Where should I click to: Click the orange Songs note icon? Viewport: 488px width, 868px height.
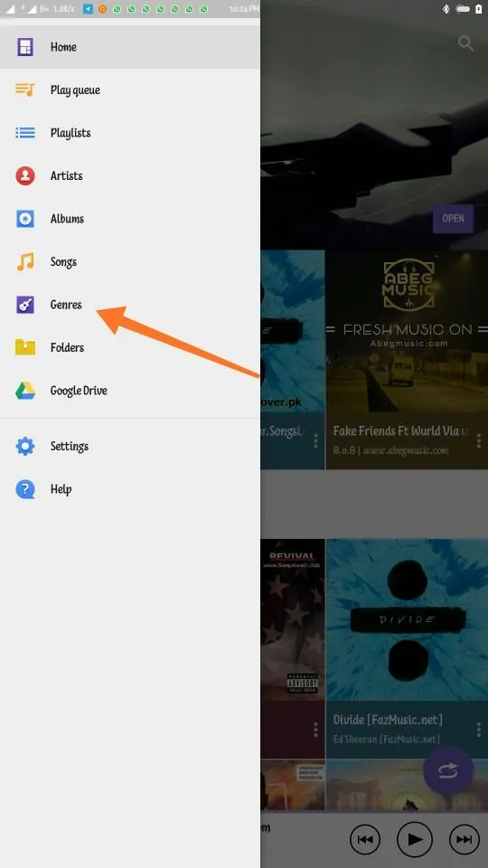[25, 261]
